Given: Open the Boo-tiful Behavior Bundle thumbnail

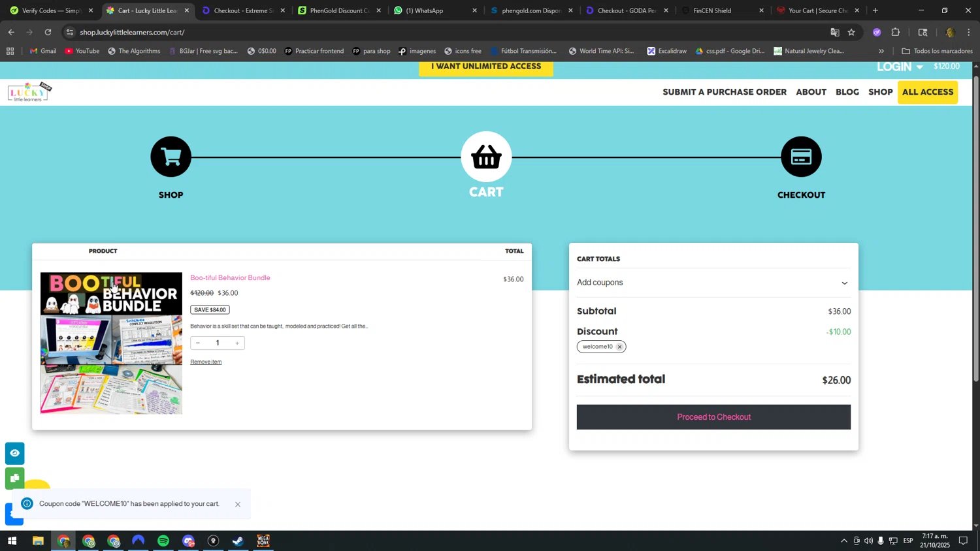Looking at the screenshot, I should pos(111,343).
